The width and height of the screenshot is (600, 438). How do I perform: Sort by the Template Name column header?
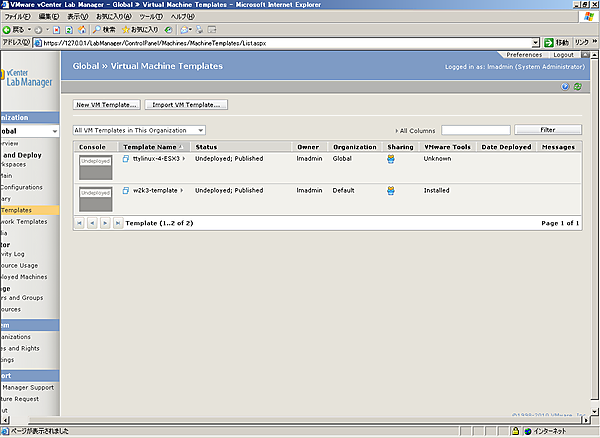click(146, 147)
